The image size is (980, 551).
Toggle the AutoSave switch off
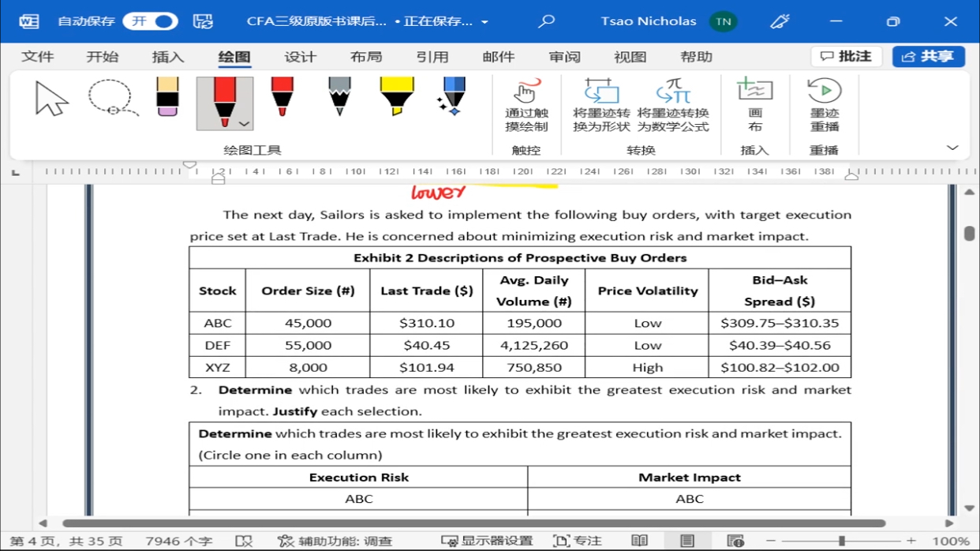[151, 21]
